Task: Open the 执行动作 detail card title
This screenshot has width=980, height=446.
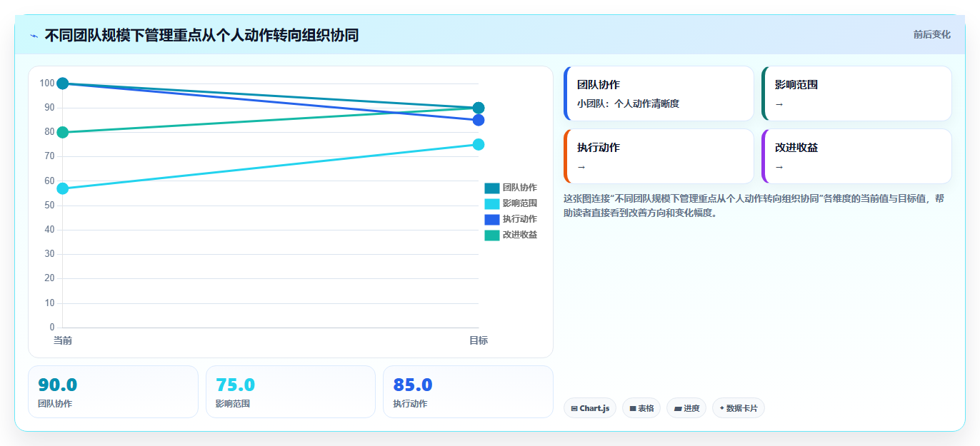Action: pyautogui.click(x=599, y=147)
